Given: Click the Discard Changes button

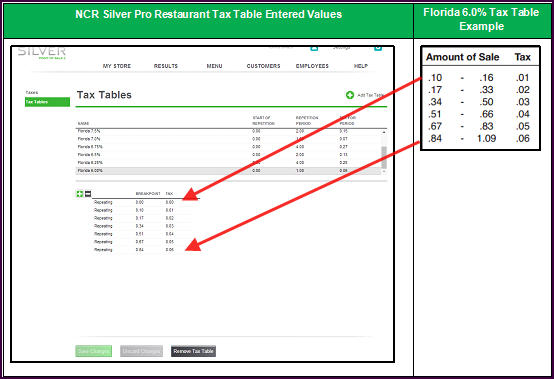Looking at the screenshot, I should tap(141, 351).
